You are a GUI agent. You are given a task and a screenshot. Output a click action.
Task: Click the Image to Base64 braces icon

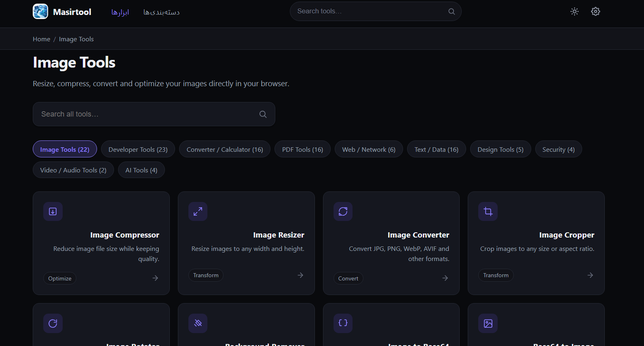343,323
